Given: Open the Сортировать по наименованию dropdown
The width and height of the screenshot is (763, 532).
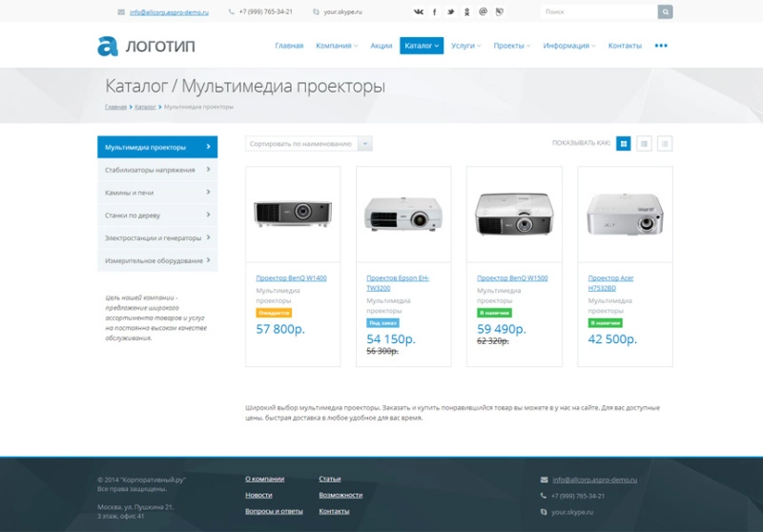Looking at the screenshot, I should point(308,144).
